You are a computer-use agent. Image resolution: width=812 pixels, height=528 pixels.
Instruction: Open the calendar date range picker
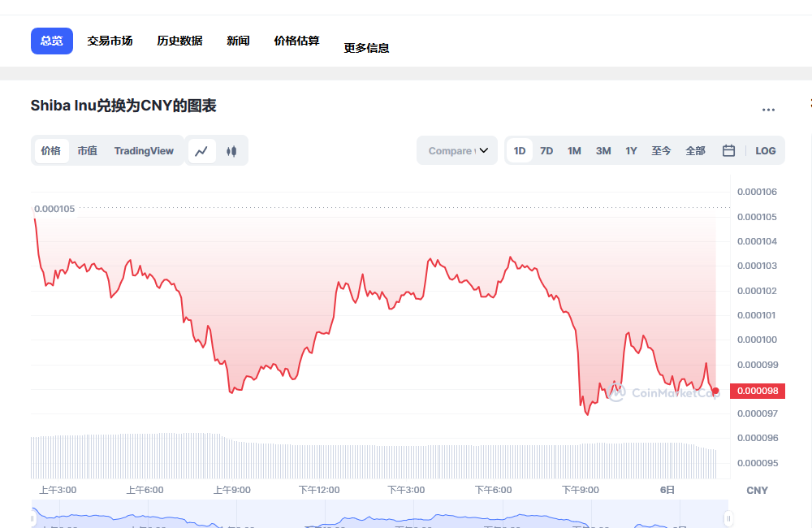click(x=728, y=151)
